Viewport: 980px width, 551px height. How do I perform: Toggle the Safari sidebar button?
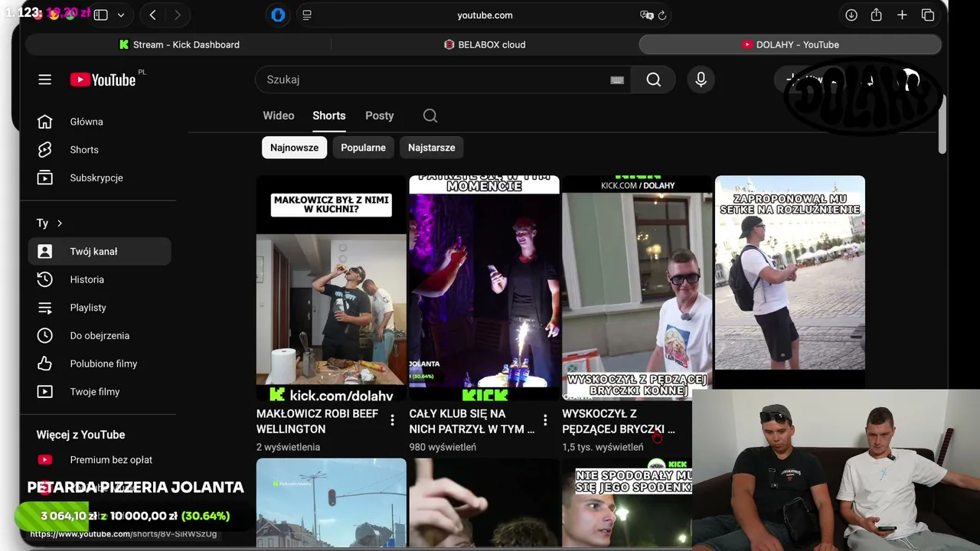101,15
